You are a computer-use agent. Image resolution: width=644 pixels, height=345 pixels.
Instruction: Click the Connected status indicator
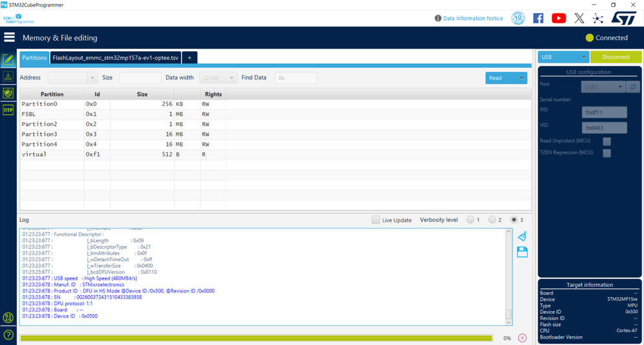coord(607,38)
